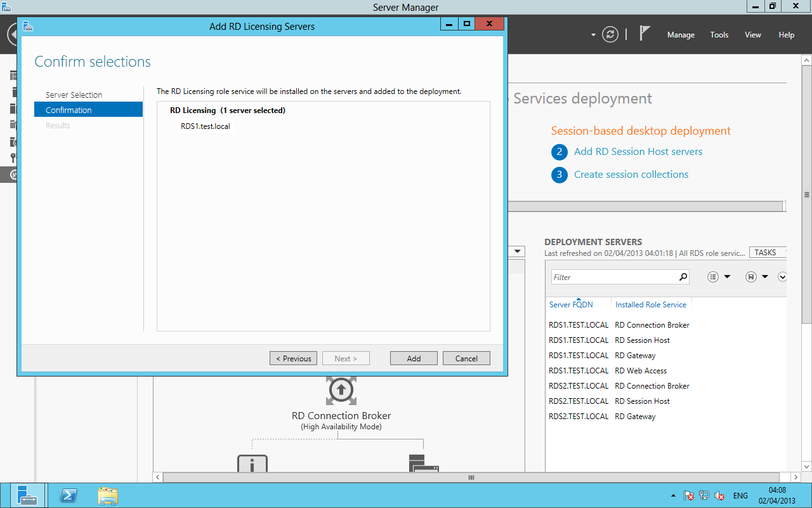Open the notifications flag in Server Manager
The image size is (812, 508).
(x=645, y=34)
